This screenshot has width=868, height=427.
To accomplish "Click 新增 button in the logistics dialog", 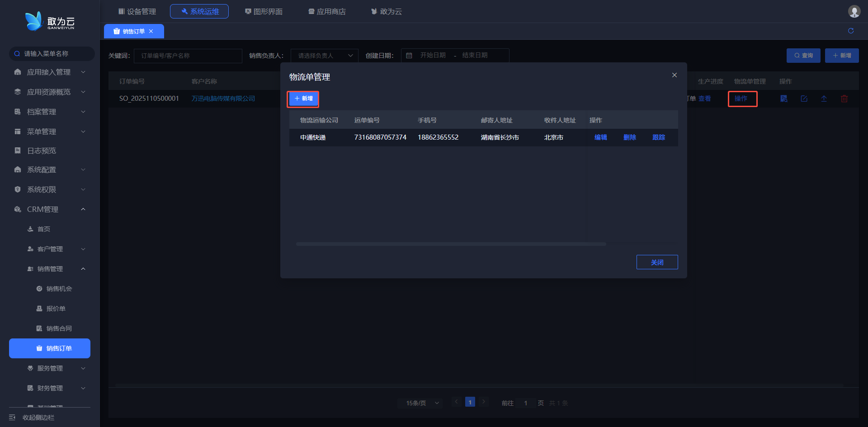I will click(303, 99).
